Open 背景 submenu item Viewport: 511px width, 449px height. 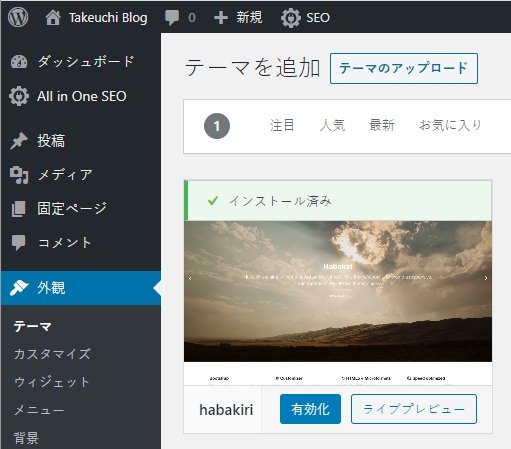tap(26, 438)
